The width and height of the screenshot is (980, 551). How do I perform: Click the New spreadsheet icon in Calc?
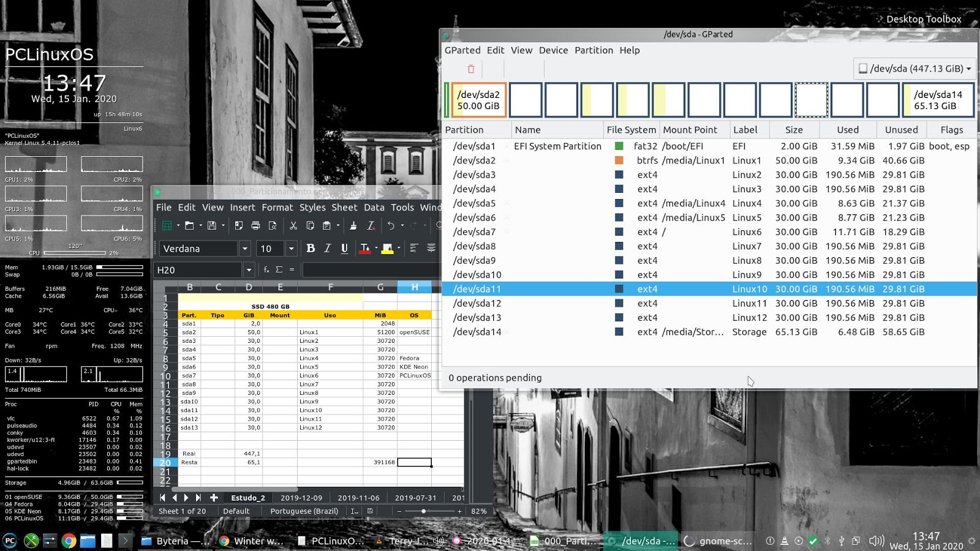pyautogui.click(x=167, y=226)
